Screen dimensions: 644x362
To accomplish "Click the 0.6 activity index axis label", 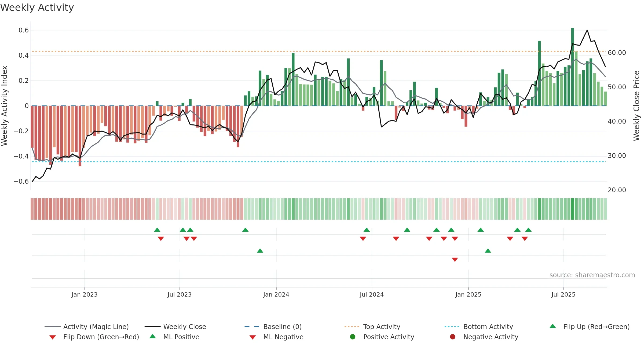I will pyautogui.click(x=24, y=30).
